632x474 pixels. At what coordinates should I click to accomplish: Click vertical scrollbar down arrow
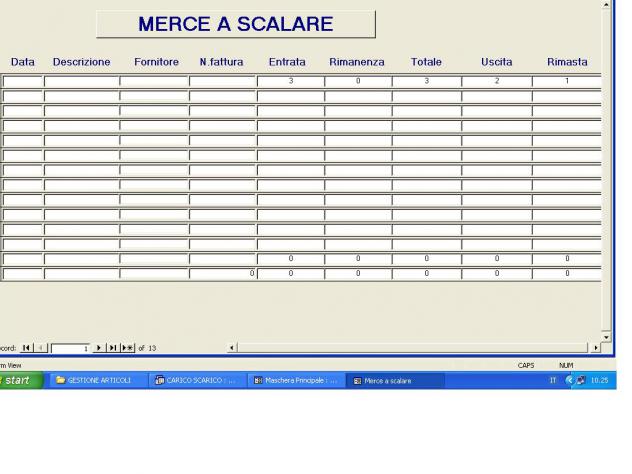tap(606, 337)
